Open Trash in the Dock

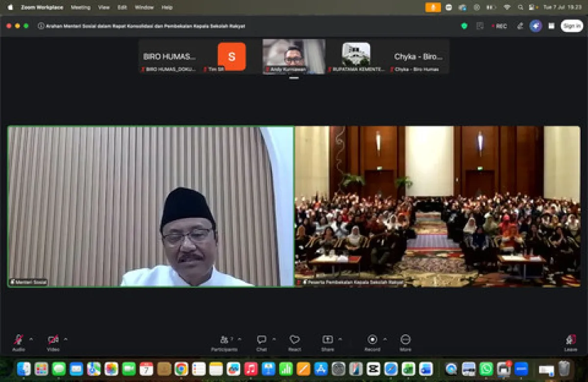click(x=564, y=369)
